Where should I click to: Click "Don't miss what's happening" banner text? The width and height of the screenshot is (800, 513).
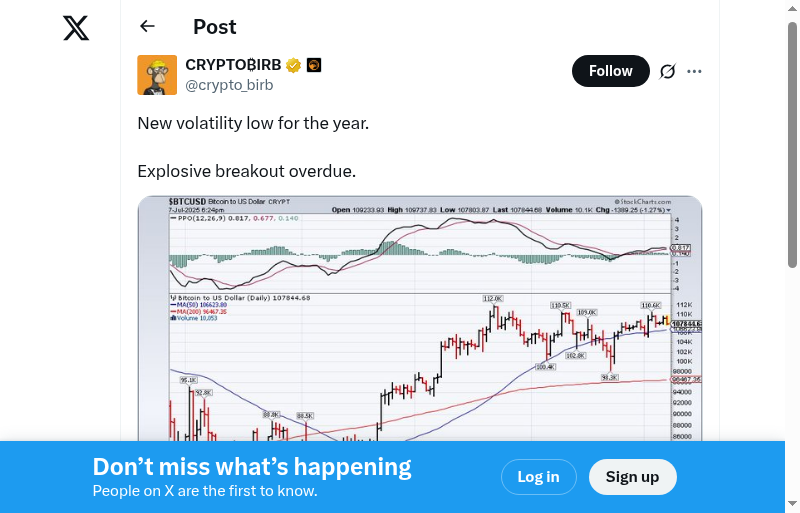[252, 467]
